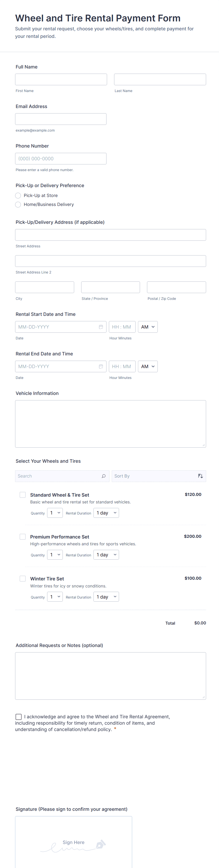Image resolution: width=219 pixels, height=868 pixels.
Task: Open AM/PM dropdown for Rental Start time
Action: [148, 327]
